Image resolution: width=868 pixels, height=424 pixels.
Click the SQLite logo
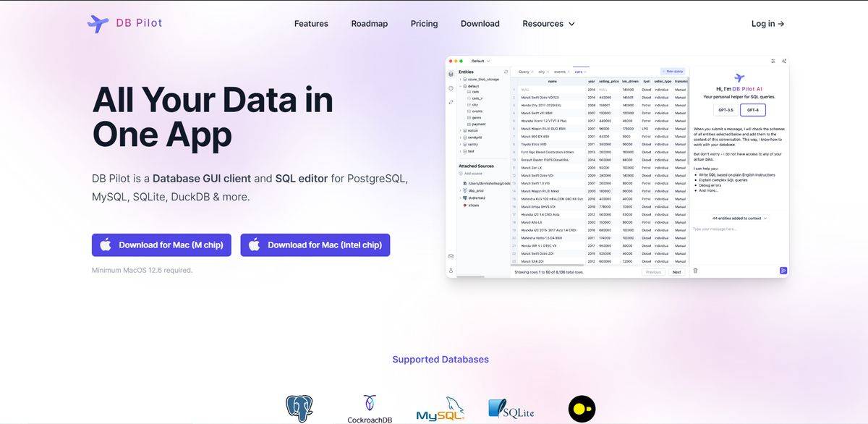pyautogui.click(x=511, y=410)
